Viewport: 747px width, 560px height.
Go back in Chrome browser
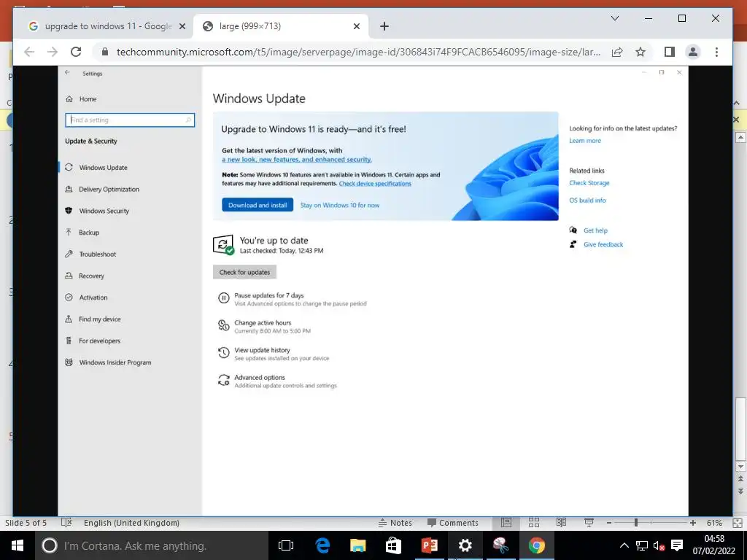(x=29, y=52)
